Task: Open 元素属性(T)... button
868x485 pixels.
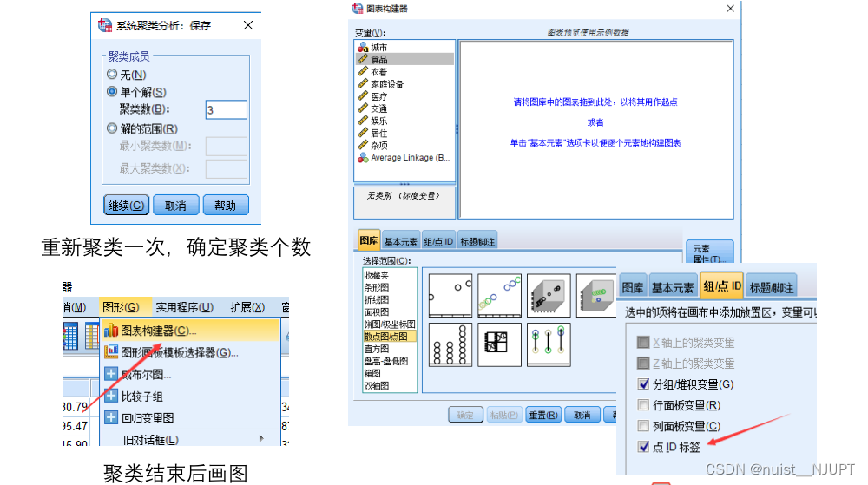Action: point(710,253)
